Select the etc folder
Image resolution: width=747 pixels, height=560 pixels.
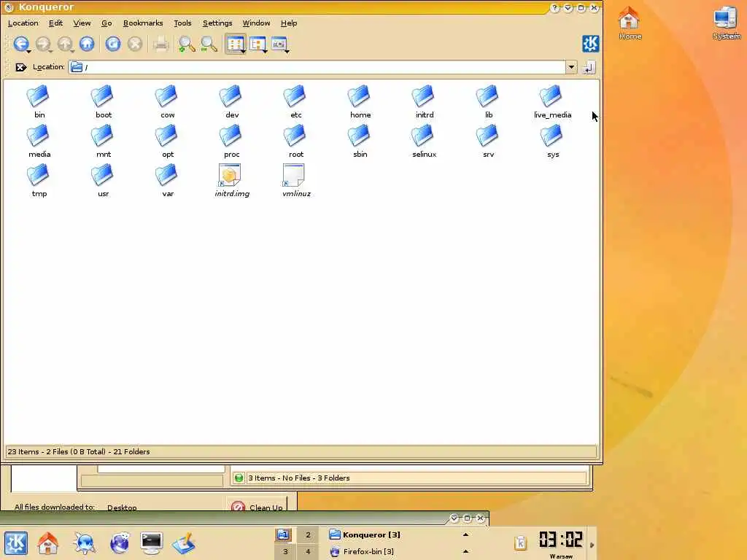pyautogui.click(x=296, y=101)
